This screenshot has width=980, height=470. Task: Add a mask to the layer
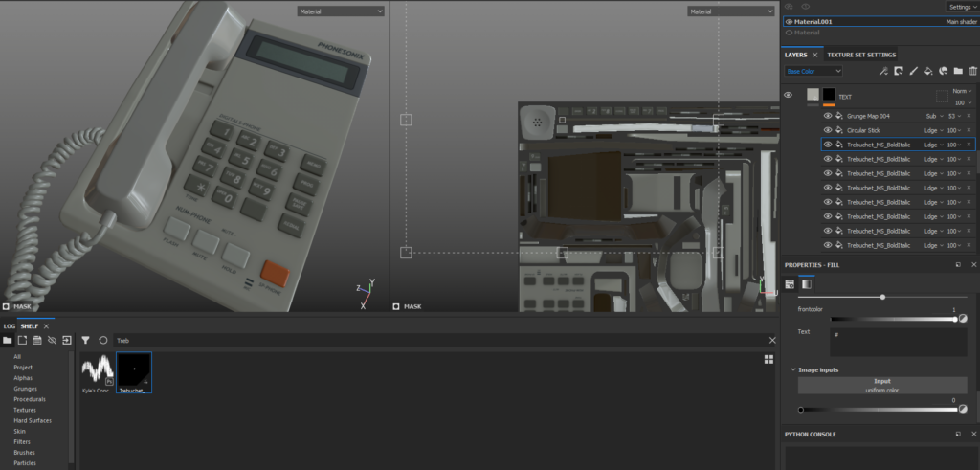898,71
